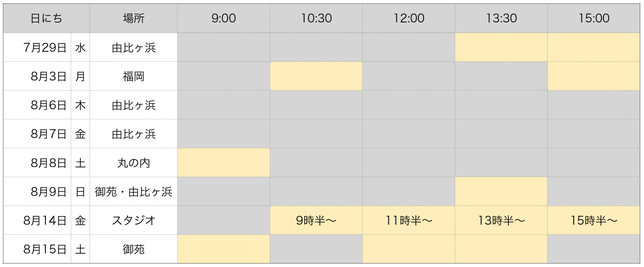Pick the yellow 13:30 slot on 7月29日
644x267 pixels.
(x=501, y=47)
